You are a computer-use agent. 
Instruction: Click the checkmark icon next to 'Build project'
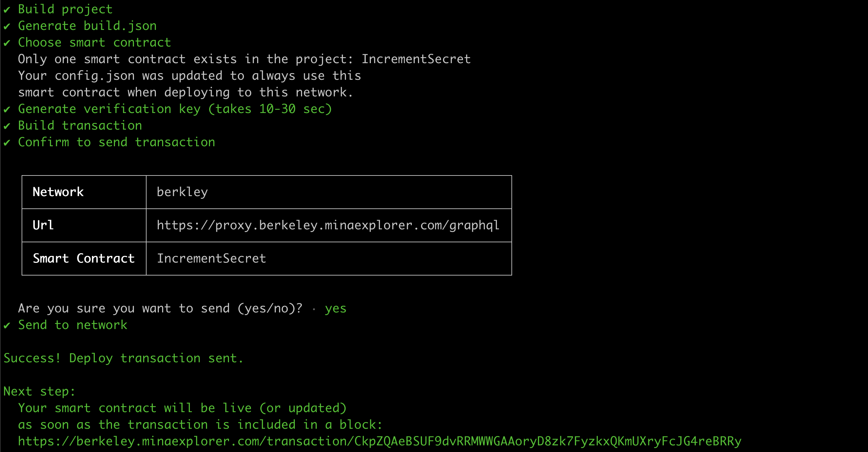[7, 8]
